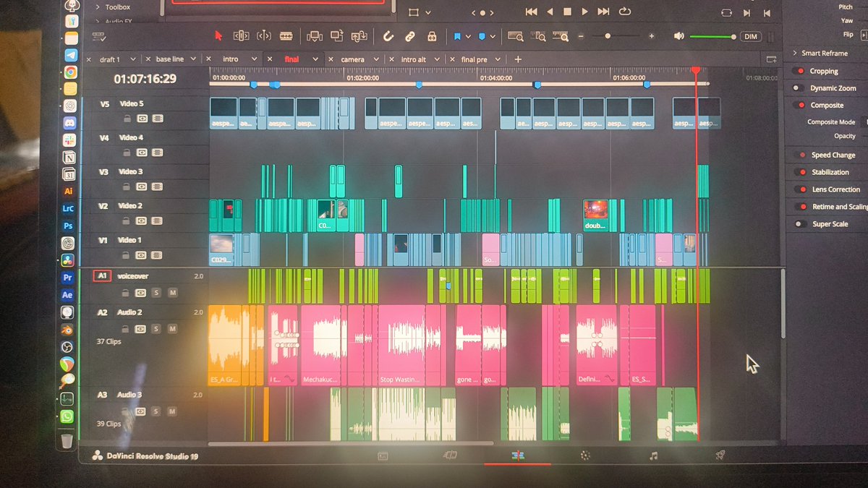Click the speaker mute icon
Screen dimensions: 868x488
[678, 36]
